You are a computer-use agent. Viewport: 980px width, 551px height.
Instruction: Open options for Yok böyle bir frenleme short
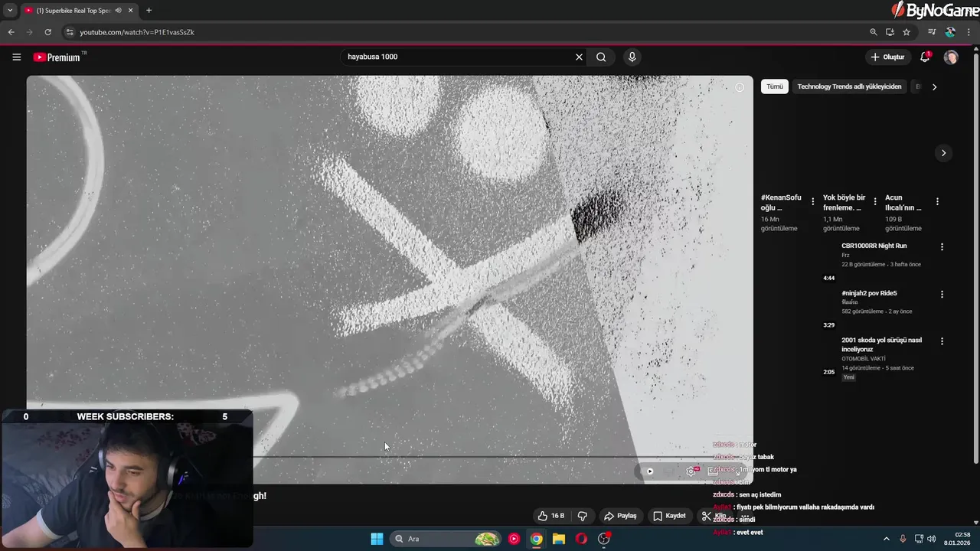pos(875,202)
